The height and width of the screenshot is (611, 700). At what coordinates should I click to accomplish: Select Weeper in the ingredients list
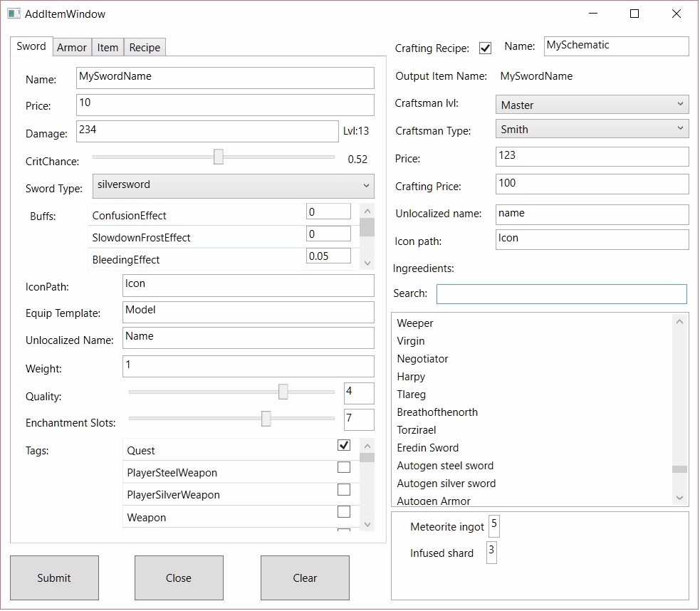[533, 323]
